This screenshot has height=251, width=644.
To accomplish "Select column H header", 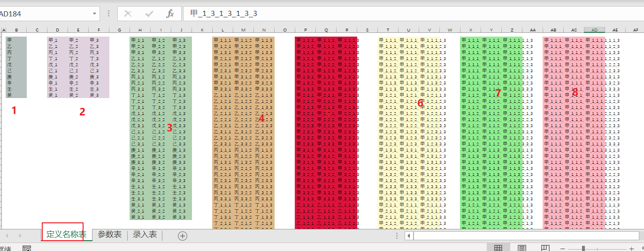I will pyautogui.click(x=140, y=30).
